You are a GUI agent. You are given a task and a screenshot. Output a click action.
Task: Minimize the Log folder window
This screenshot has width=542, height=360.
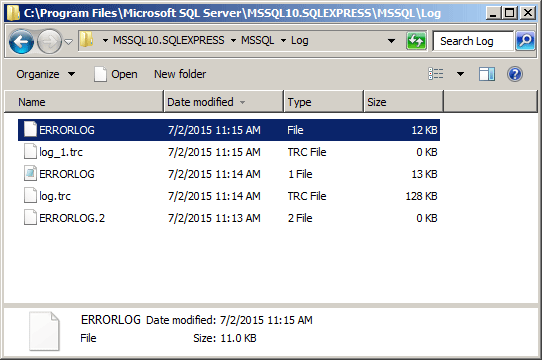[494, 13]
